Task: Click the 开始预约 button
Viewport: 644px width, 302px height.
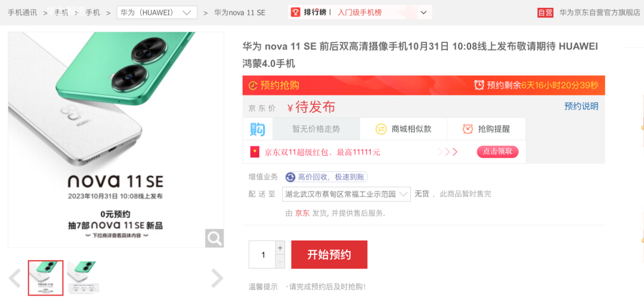Action: [329, 255]
